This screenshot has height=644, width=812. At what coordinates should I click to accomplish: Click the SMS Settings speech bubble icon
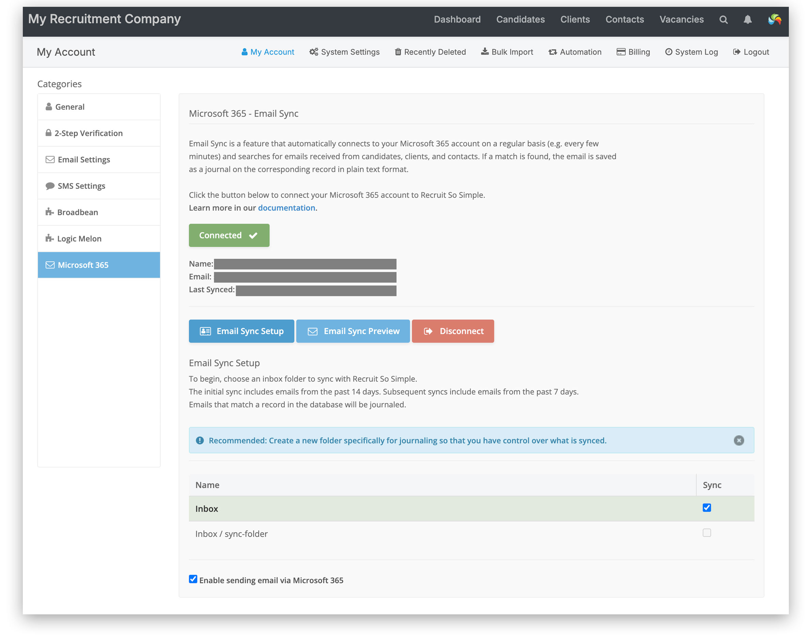point(50,186)
